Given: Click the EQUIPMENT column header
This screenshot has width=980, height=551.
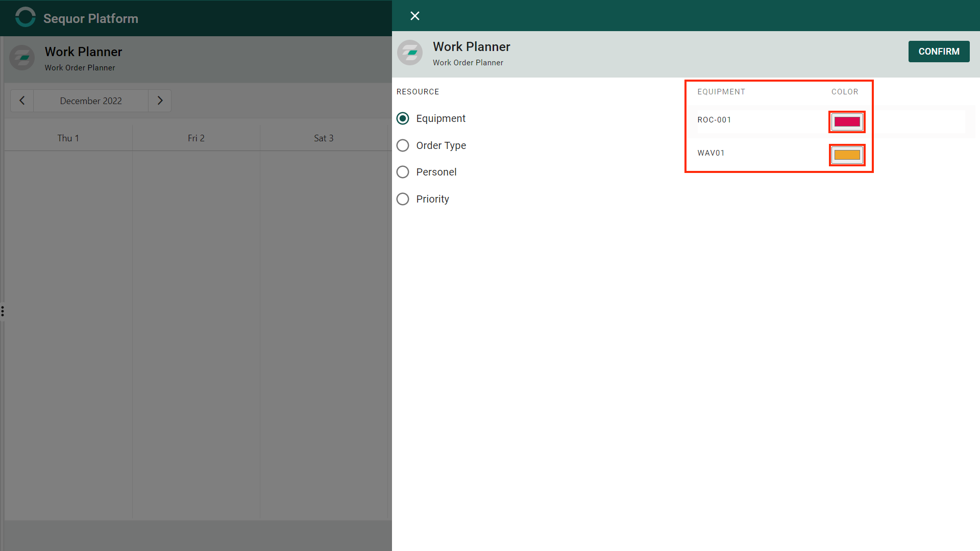Looking at the screenshot, I should coord(721,92).
